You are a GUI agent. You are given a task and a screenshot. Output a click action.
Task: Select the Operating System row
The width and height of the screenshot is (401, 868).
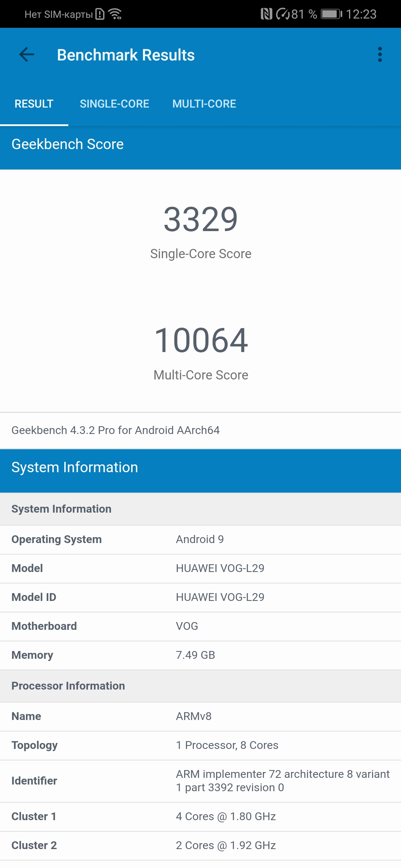(x=200, y=539)
